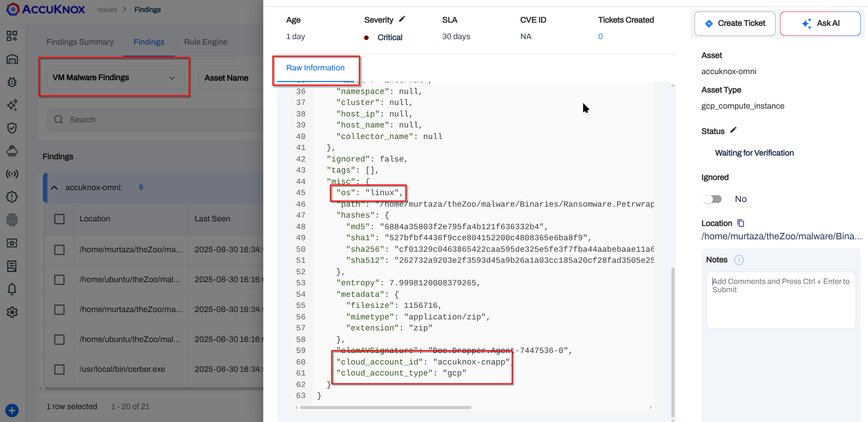Click the edit pencil beside Status
868x422 pixels.
click(x=733, y=130)
